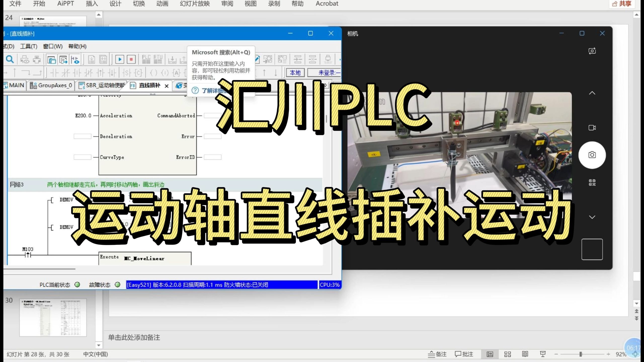Open 批注 comments from status bar

[x=464, y=354]
